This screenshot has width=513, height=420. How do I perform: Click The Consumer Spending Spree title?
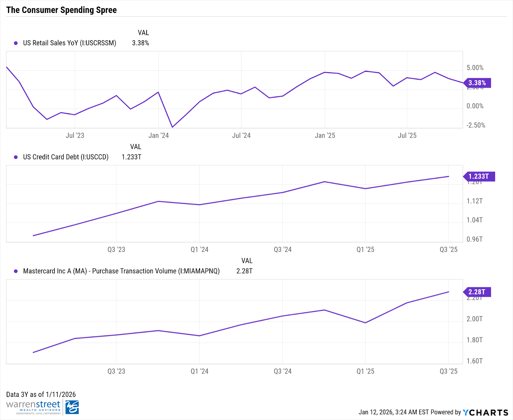point(62,10)
